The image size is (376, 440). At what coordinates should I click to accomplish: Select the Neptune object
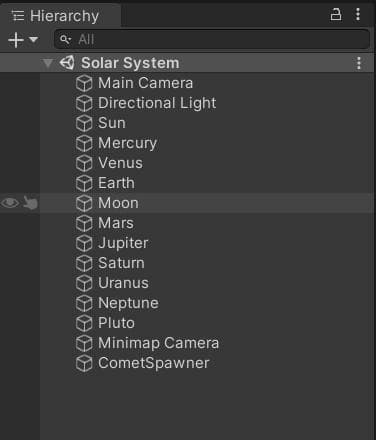click(128, 303)
